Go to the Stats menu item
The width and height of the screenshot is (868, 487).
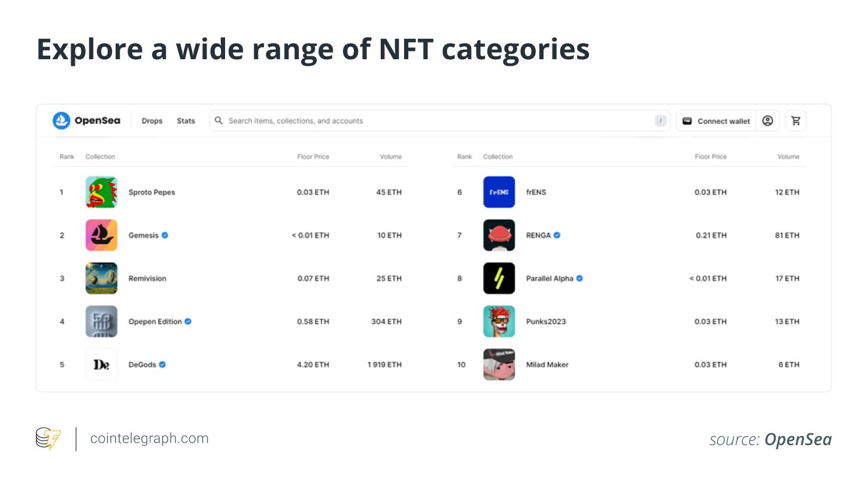(x=186, y=121)
